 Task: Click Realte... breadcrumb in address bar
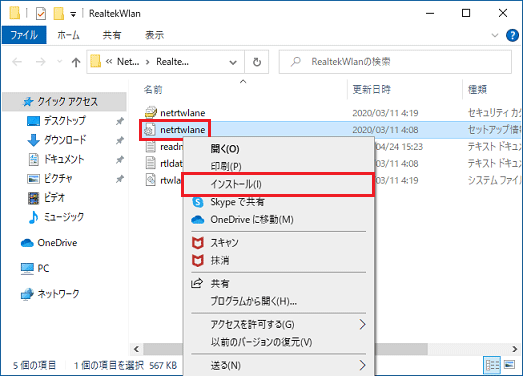172,62
